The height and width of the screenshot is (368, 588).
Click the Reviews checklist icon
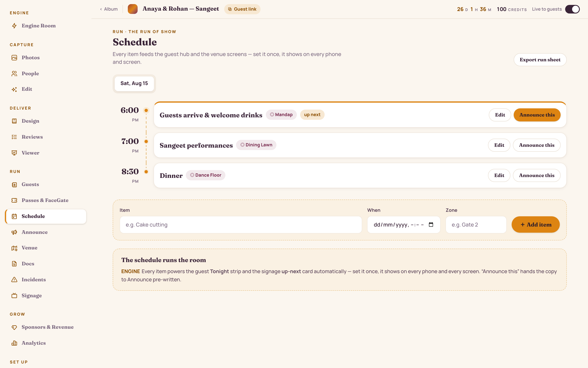point(14,137)
